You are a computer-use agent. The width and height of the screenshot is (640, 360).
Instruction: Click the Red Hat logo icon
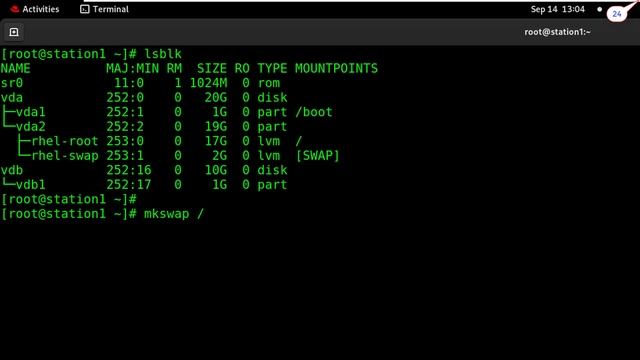click(x=15, y=9)
